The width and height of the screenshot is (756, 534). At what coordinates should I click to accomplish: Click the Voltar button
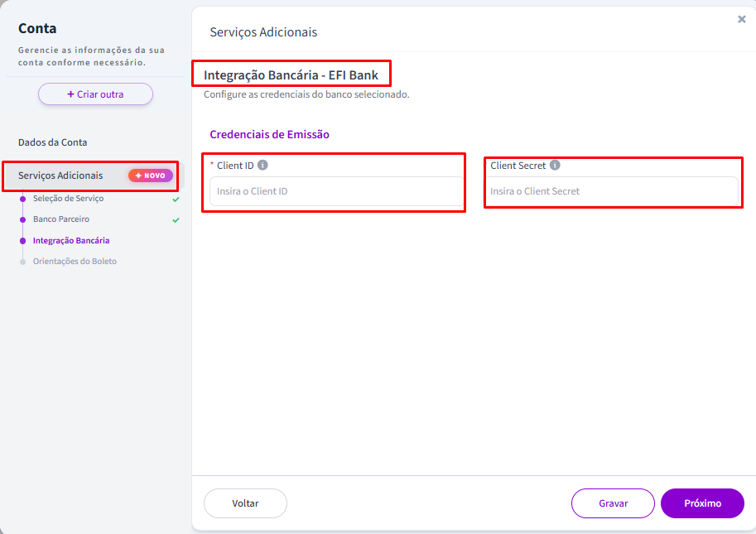pyautogui.click(x=245, y=503)
